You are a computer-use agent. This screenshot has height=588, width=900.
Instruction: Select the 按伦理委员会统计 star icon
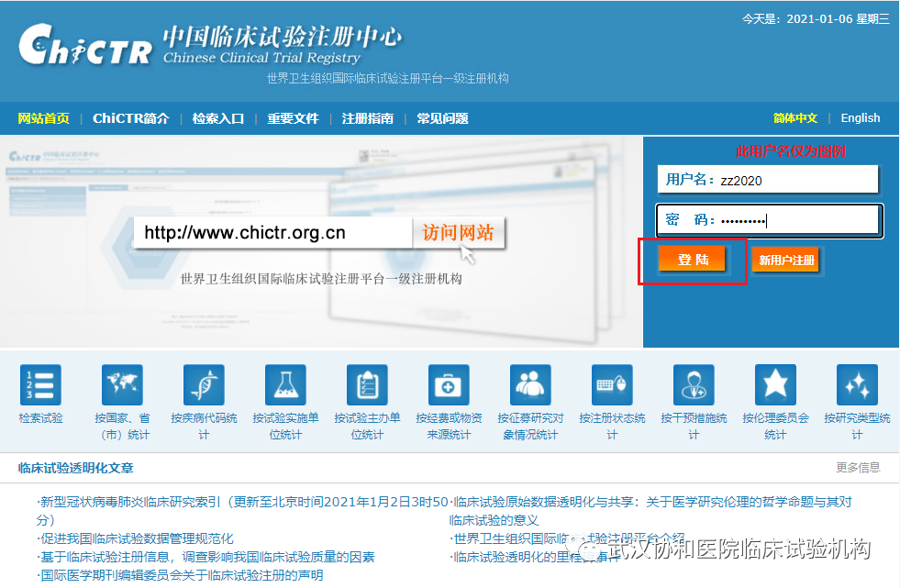click(775, 385)
